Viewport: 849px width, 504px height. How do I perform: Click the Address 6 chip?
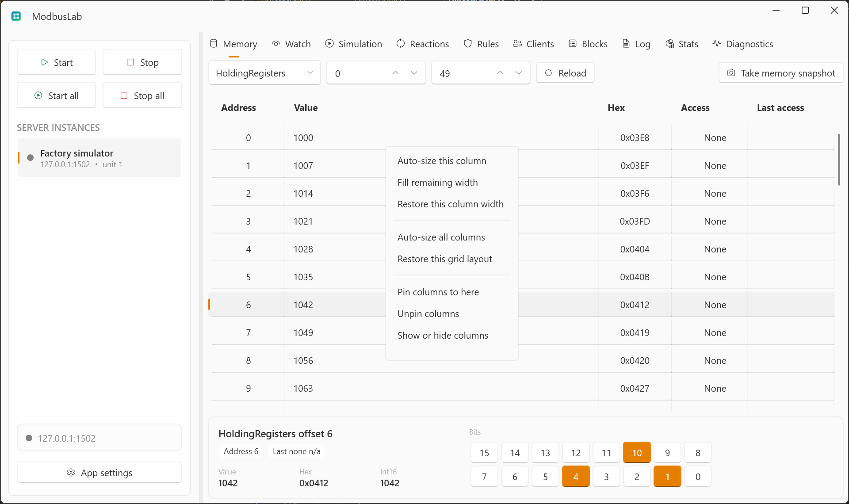point(241,451)
